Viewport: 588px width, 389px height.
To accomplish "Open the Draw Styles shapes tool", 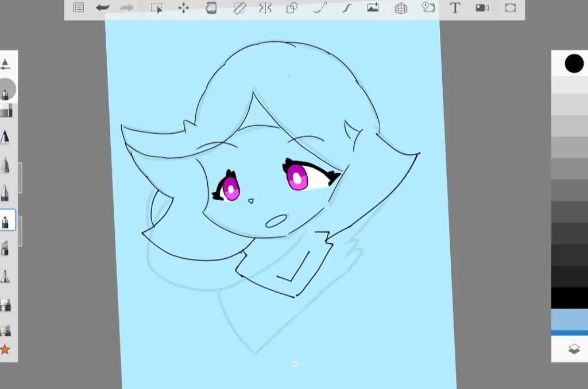I will pos(292,8).
